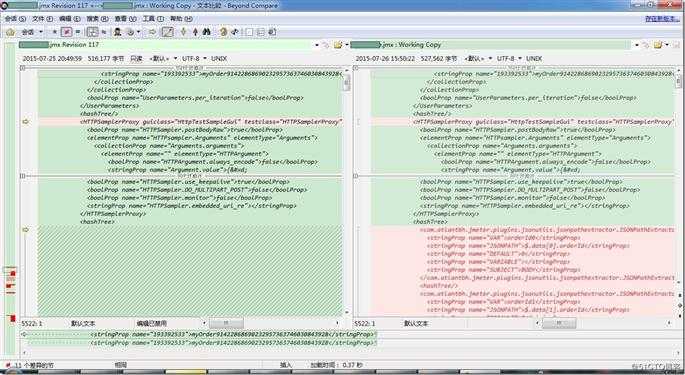Click the last toolbar icon on the right
The width and height of the screenshot is (685, 375).
(x=272, y=32)
